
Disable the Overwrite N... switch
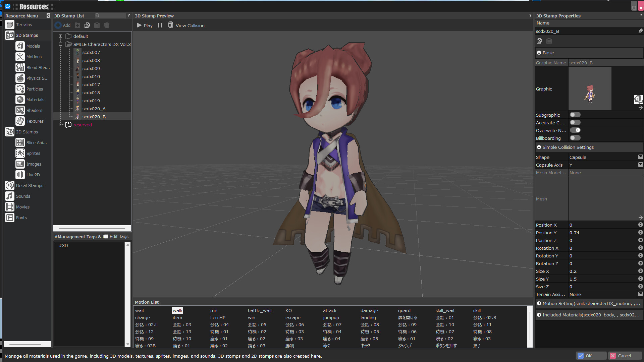[x=575, y=130]
